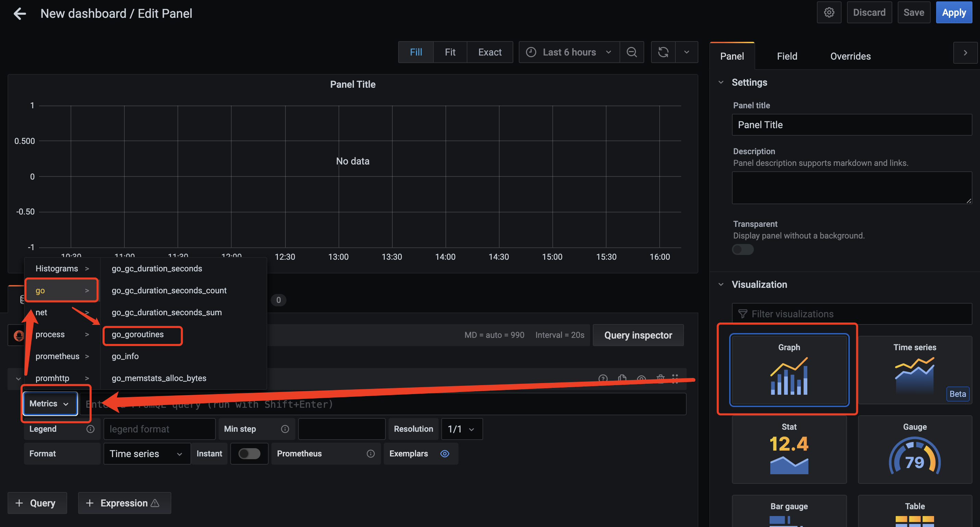
Task: Refresh the dashboard with the refresh icon
Action: click(663, 52)
